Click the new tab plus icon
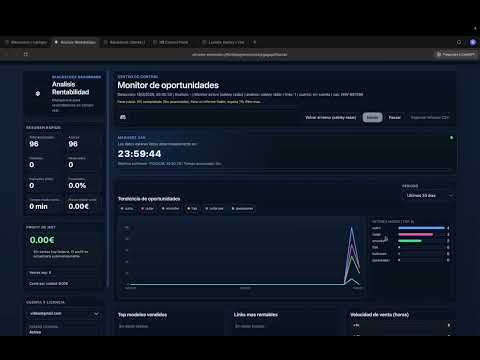480x360 pixels. (x=255, y=42)
